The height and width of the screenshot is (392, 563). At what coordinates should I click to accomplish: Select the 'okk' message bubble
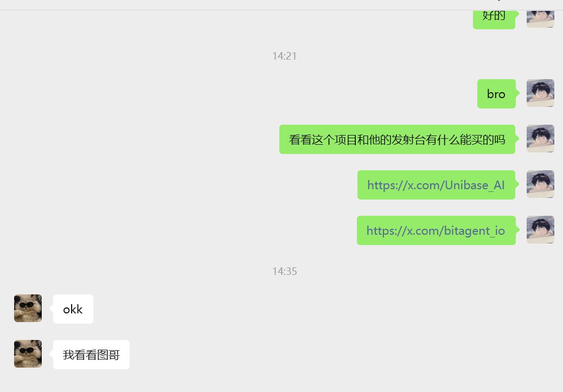[x=73, y=309]
